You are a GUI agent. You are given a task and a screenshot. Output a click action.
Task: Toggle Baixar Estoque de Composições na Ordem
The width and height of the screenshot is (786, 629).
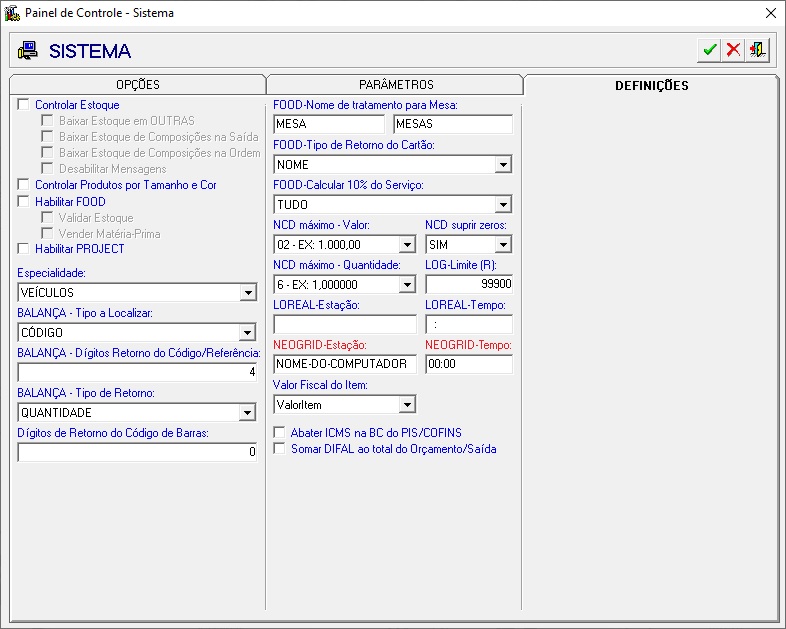point(47,152)
